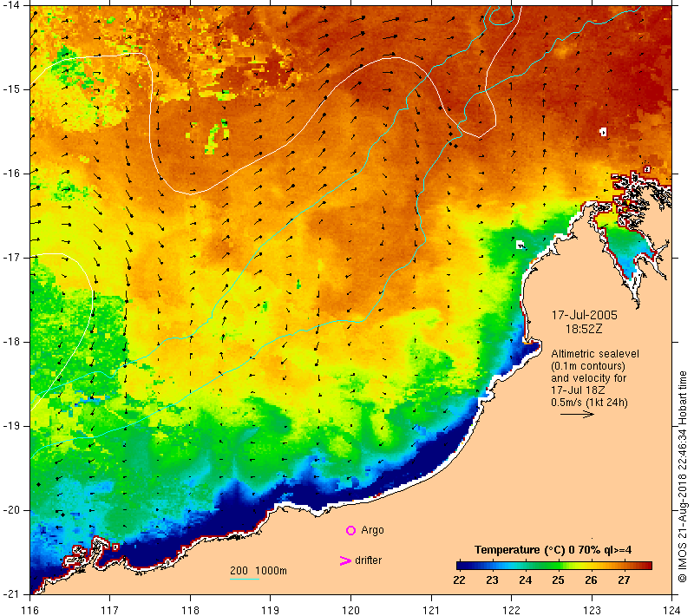
Task: Click the date label 17-Jul-2005
Action: [x=584, y=315]
